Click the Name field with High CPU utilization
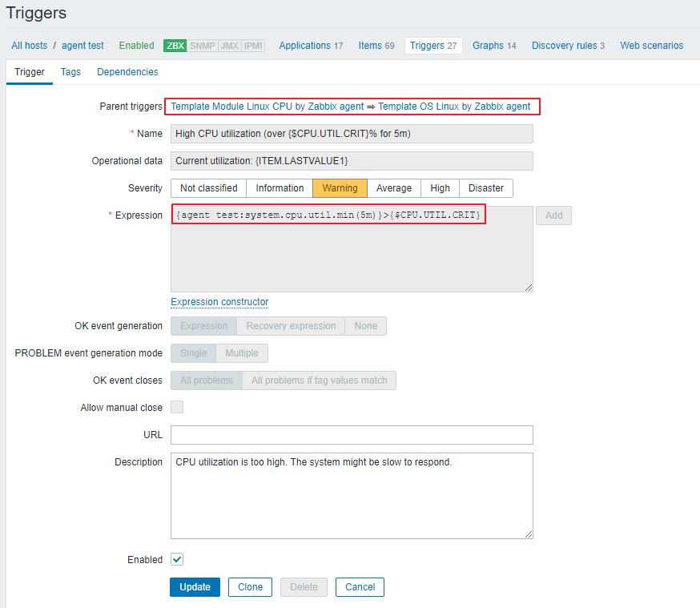700x608 pixels. click(x=352, y=134)
